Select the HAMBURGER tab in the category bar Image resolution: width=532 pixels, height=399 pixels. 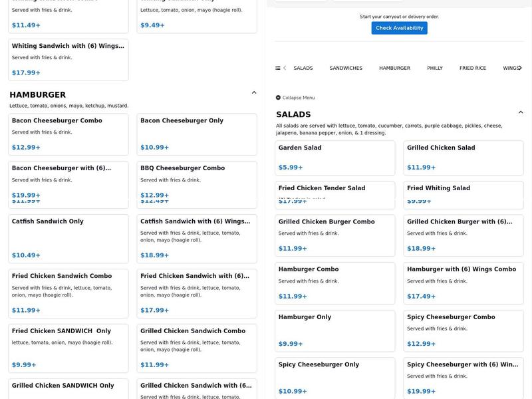394,68
